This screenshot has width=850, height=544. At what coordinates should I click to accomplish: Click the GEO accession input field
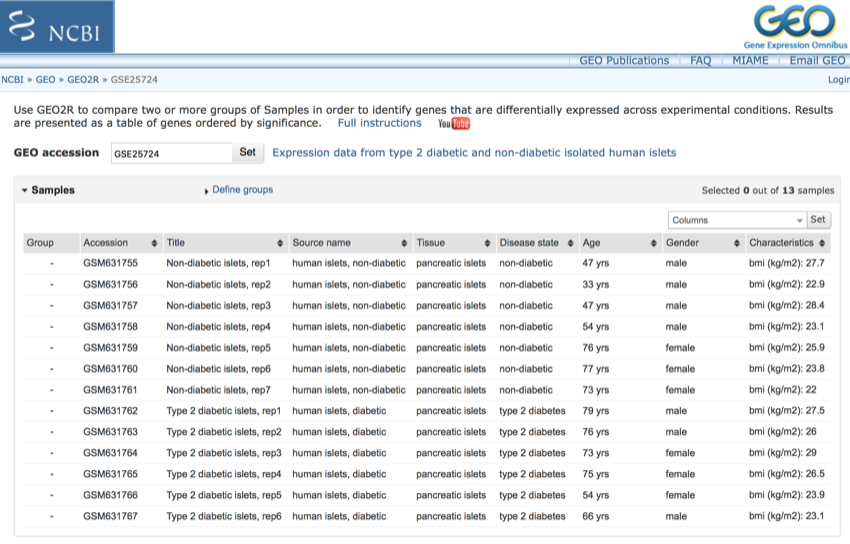pyautogui.click(x=171, y=153)
